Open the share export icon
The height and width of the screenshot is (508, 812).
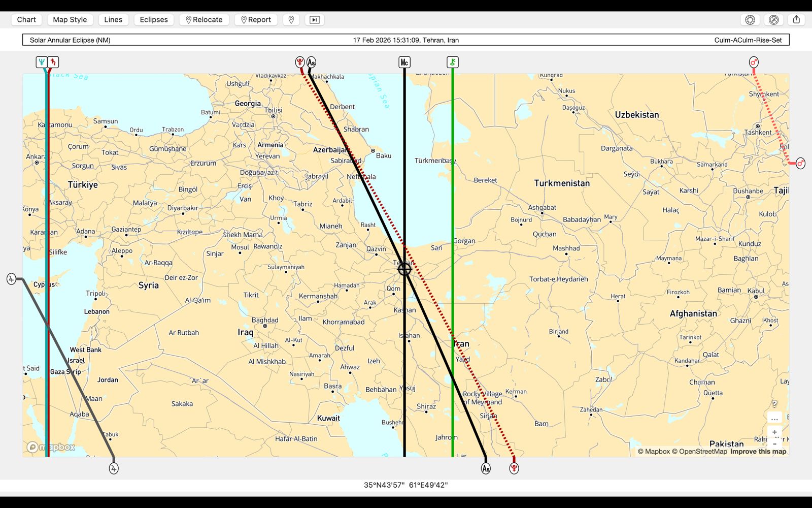(796, 20)
